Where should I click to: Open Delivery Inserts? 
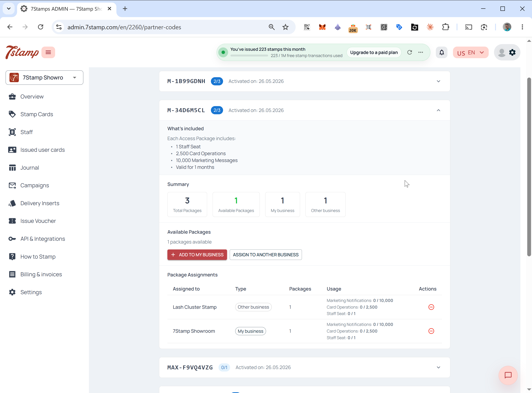40,203
